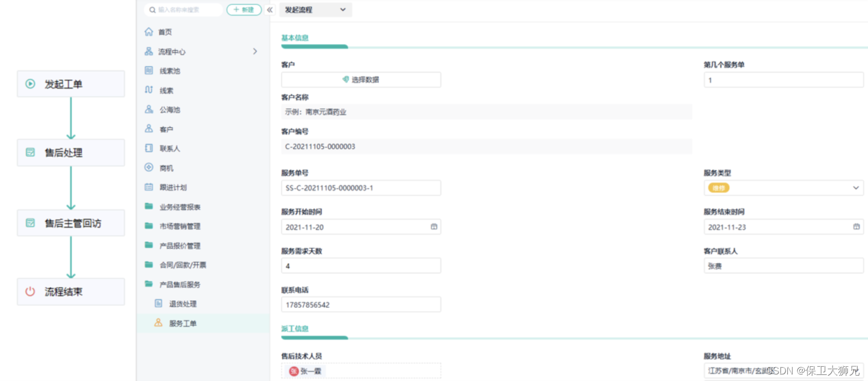This screenshot has height=381, width=868.
Task: Expand the 流程中心 chevron arrow
Action: tap(255, 51)
